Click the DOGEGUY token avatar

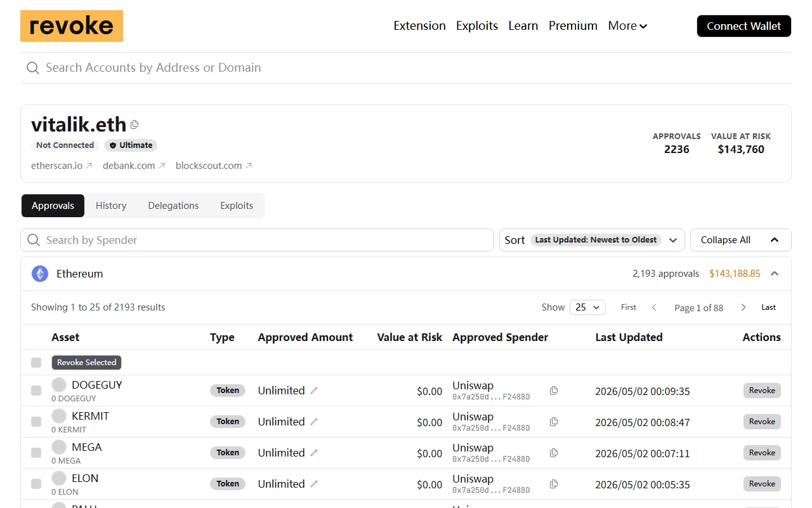59,385
